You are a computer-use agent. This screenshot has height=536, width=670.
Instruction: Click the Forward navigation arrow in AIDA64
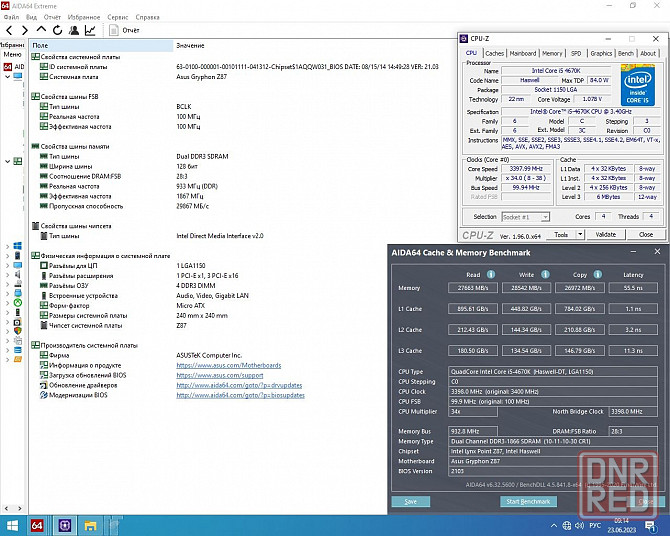coord(24,31)
